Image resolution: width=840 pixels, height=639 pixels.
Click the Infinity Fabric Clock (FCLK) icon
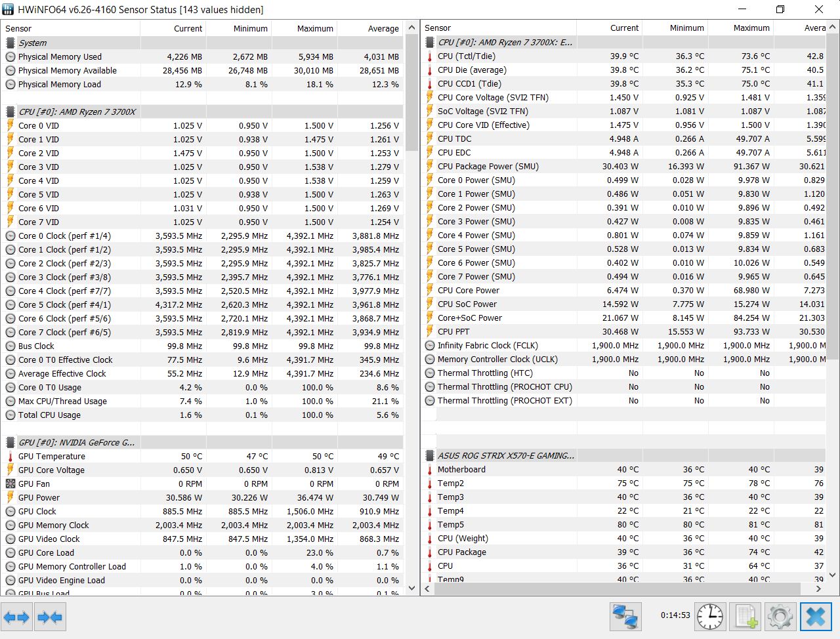[x=430, y=345]
